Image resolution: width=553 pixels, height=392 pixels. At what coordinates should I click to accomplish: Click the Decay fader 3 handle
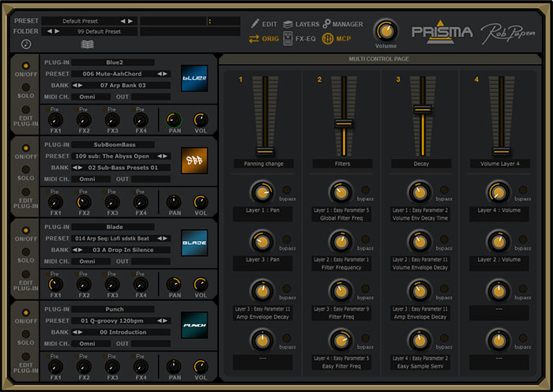point(422,109)
